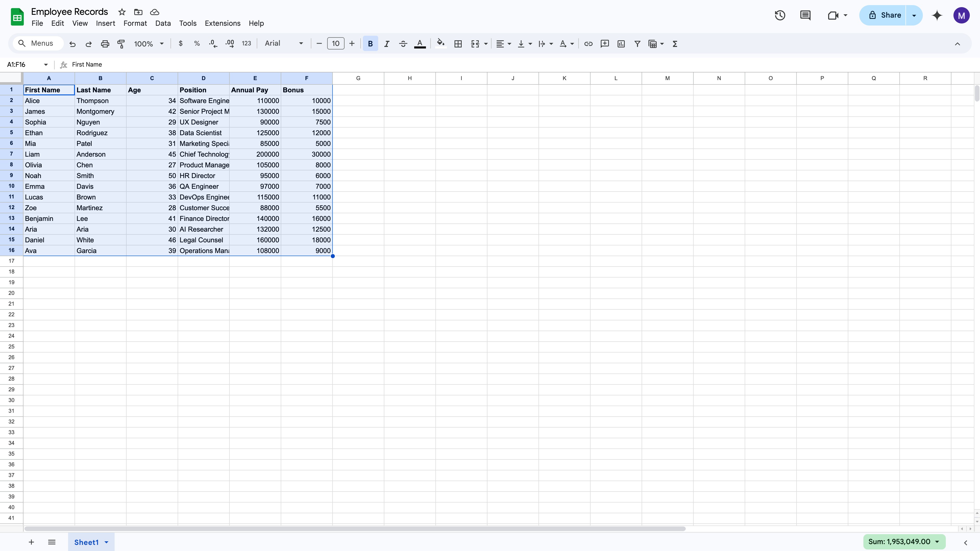Open the Data menu
980x551 pixels.
[x=163, y=23]
